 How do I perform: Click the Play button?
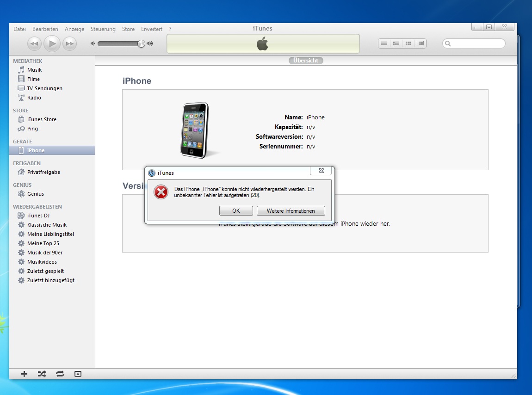[52, 44]
